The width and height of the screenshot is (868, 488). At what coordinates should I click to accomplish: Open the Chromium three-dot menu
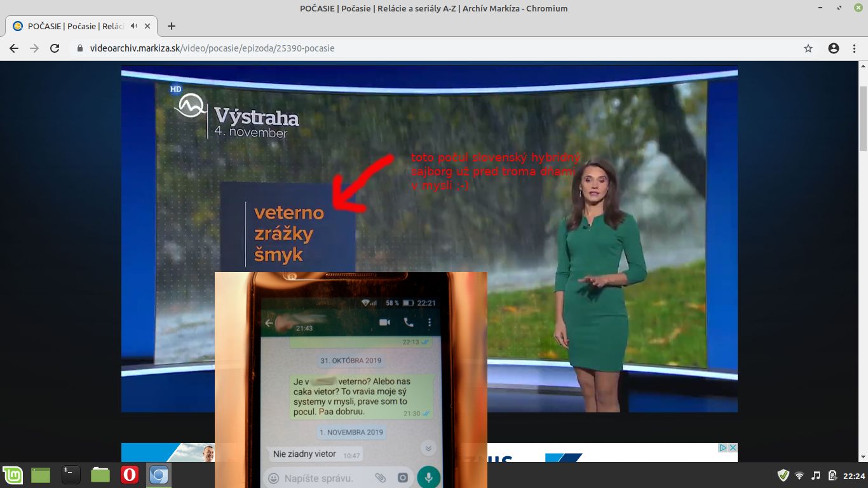point(854,48)
